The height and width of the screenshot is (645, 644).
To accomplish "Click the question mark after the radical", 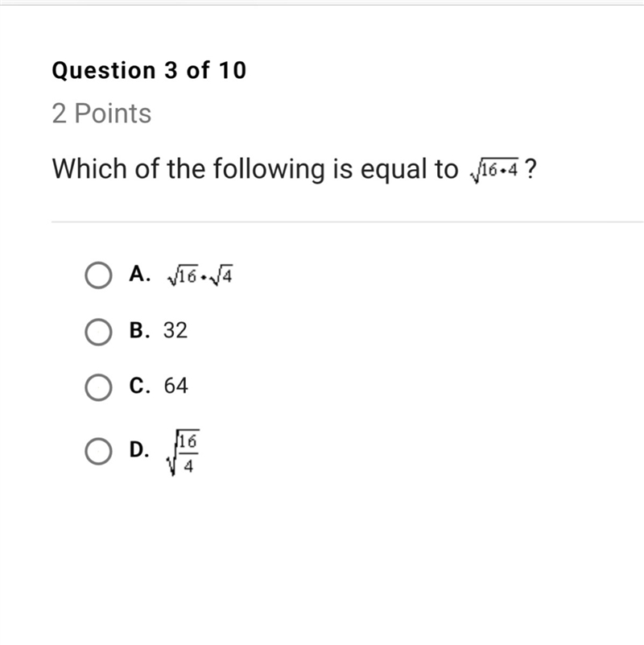I will coord(531,168).
